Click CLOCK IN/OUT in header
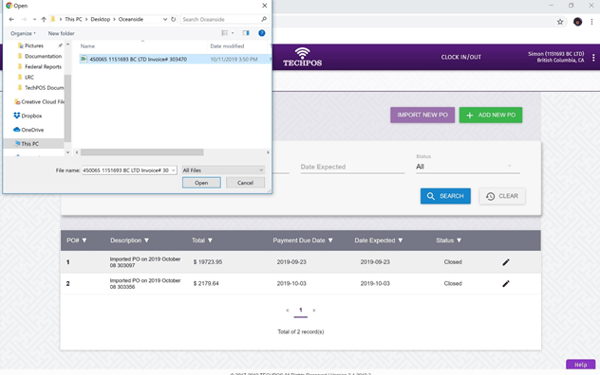The image size is (600, 375). click(461, 57)
